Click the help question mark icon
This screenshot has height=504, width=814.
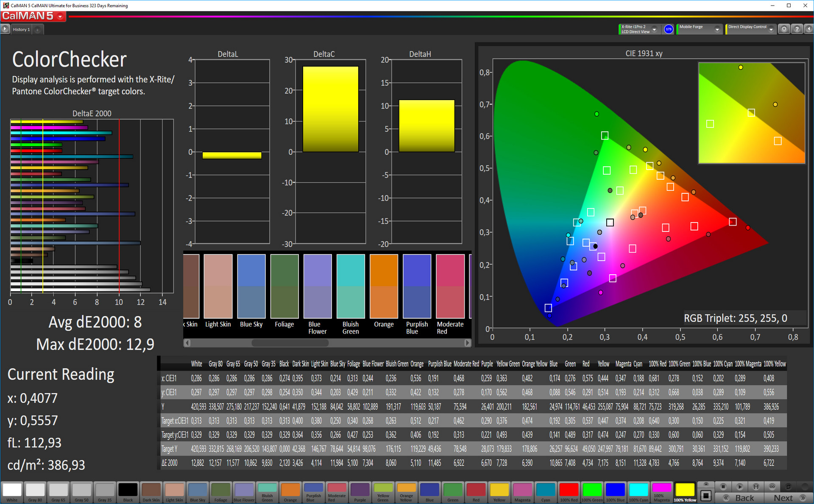click(797, 29)
